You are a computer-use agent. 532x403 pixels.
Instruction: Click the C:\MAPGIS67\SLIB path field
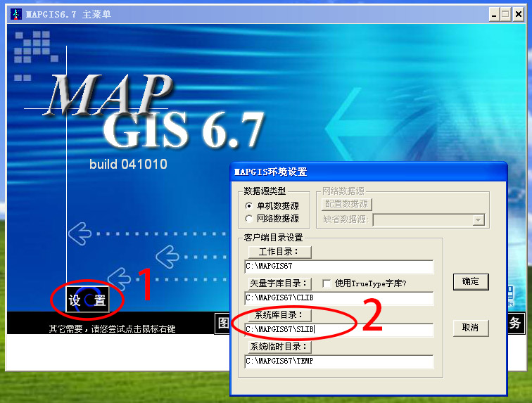[338, 329]
